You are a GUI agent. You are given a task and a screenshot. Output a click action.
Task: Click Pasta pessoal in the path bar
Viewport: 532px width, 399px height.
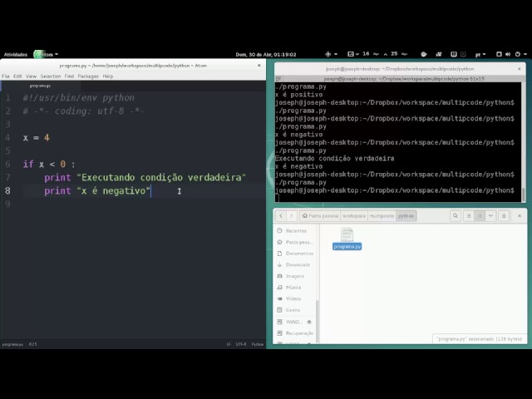[x=320, y=216]
